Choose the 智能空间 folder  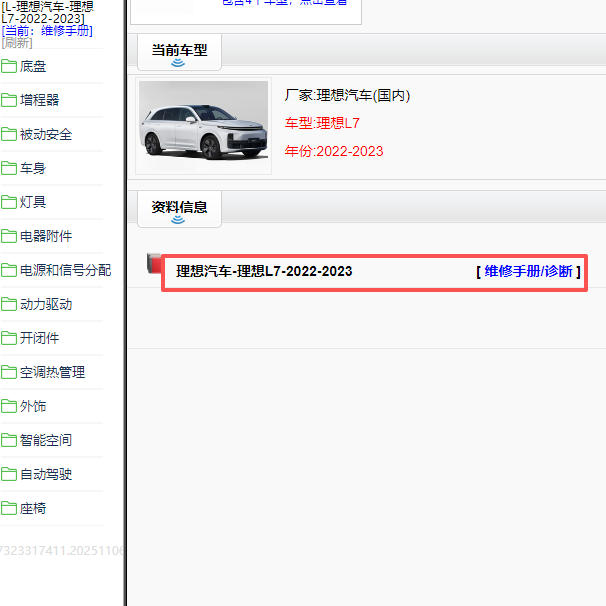[x=46, y=440]
